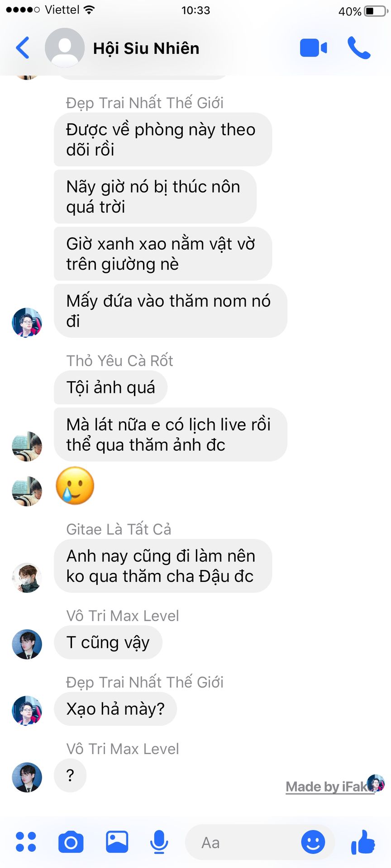Viewport: 391px width, 868px height.
Task: Tap the "T cũng vậy" message bubble
Action: tap(108, 642)
